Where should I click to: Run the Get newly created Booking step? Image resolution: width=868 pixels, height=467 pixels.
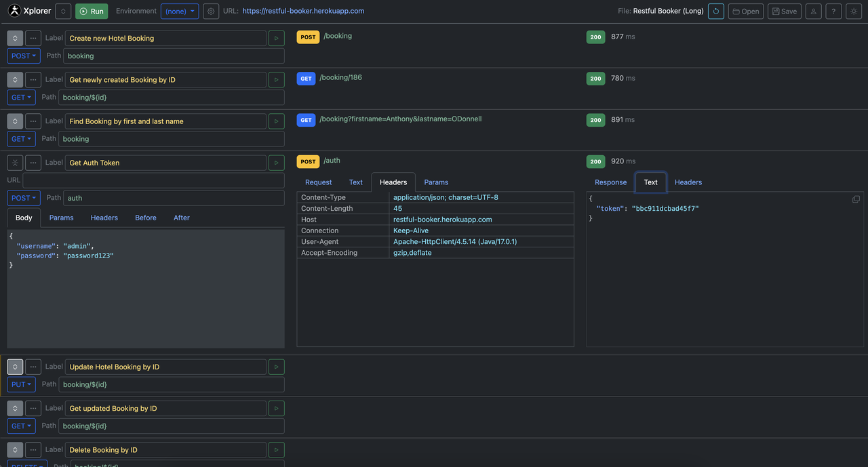point(276,79)
